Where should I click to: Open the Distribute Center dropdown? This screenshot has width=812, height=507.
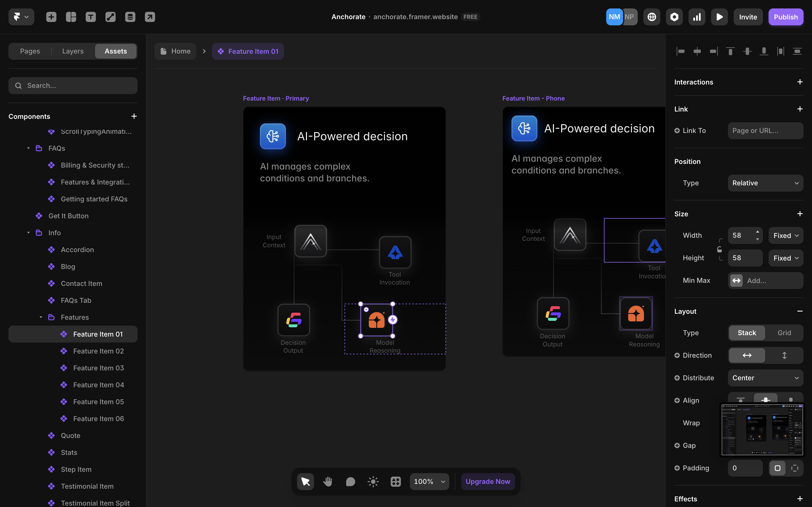click(765, 378)
